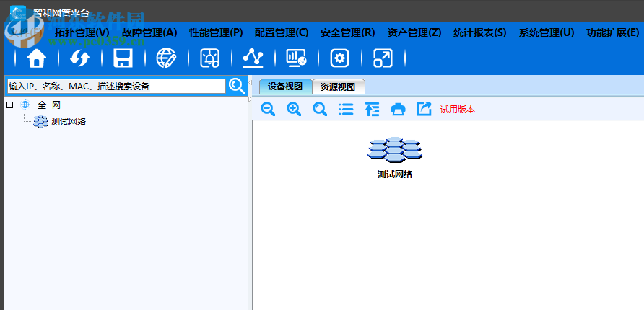Click the globe with pencil icon

pyautogui.click(x=166, y=58)
